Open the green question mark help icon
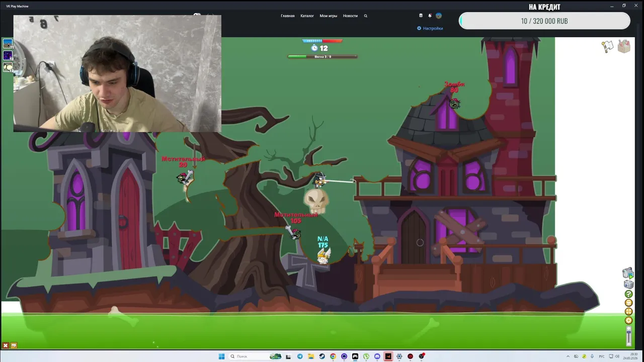This screenshot has width=644, height=362. click(x=628, y=294)
